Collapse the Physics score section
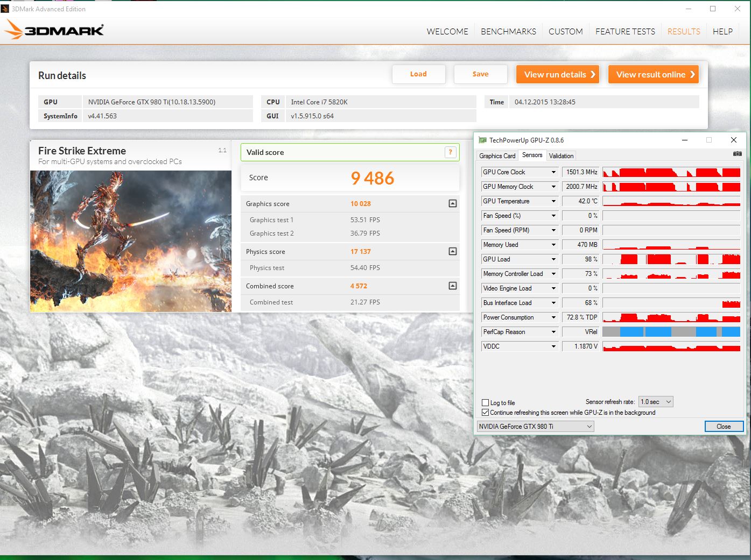The height and width of the screenshot is (560, 751). (x=453, y=251)
